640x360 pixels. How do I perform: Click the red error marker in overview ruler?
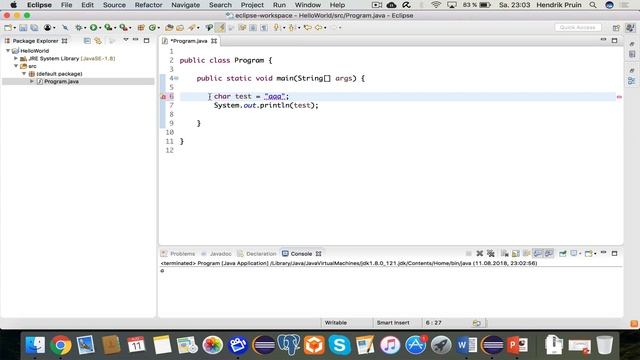pyautogui.click(x=619, y=97)
